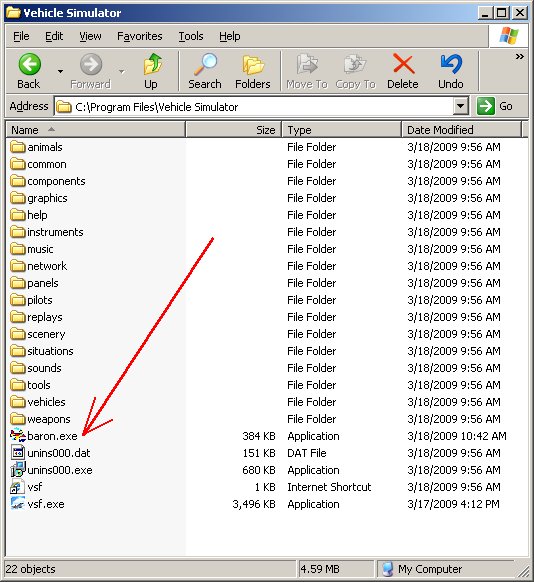Click the window resize grip corner
Viewport: 534px width, 582px height.
523,571
